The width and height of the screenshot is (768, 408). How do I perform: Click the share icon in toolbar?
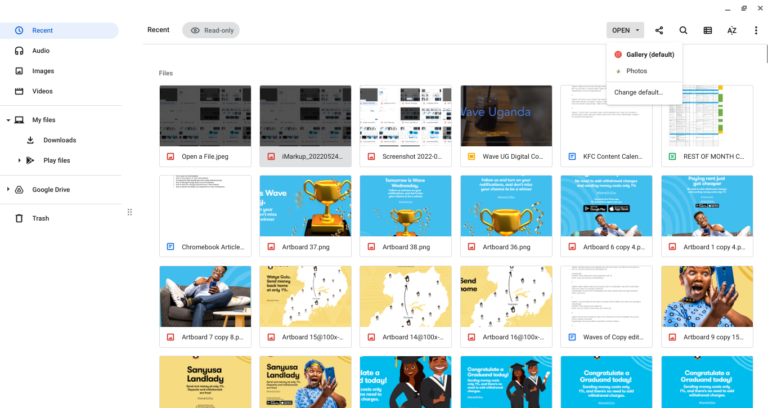point(659,30)
